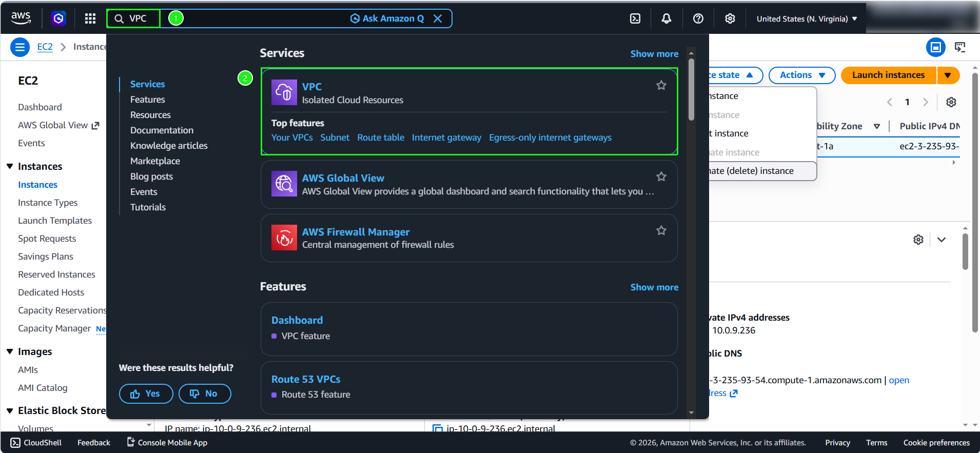Screen dimensions: 980x453
Task: Open Console Mobile App link
Action: [x=167, y=443]
